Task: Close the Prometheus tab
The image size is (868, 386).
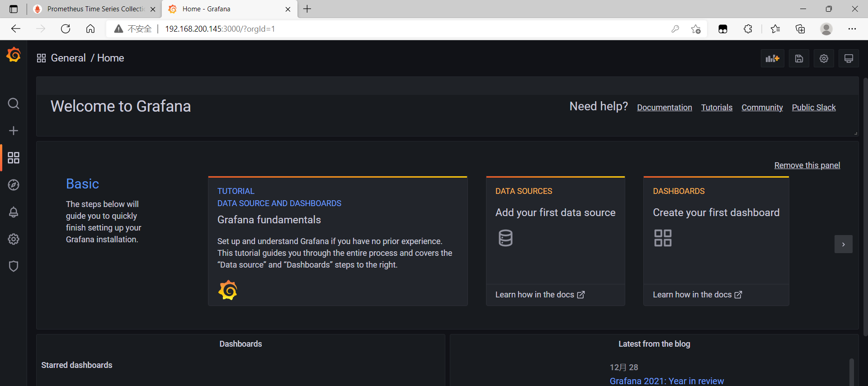Action: click(x=153, y=9)
